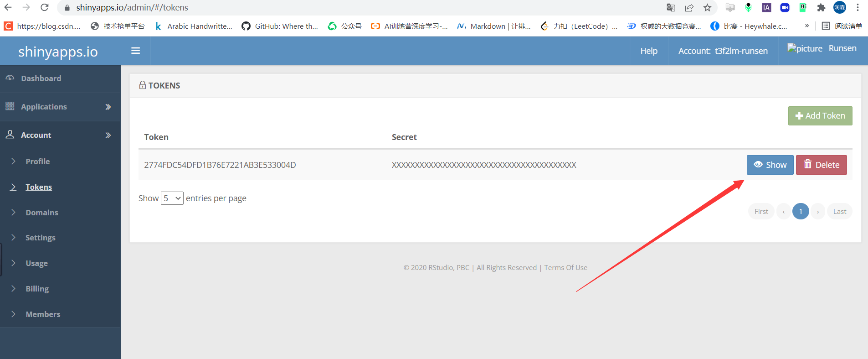The image size is (868, 359).
Task: Open the Runsen user menu
Action: click(842, 48)
